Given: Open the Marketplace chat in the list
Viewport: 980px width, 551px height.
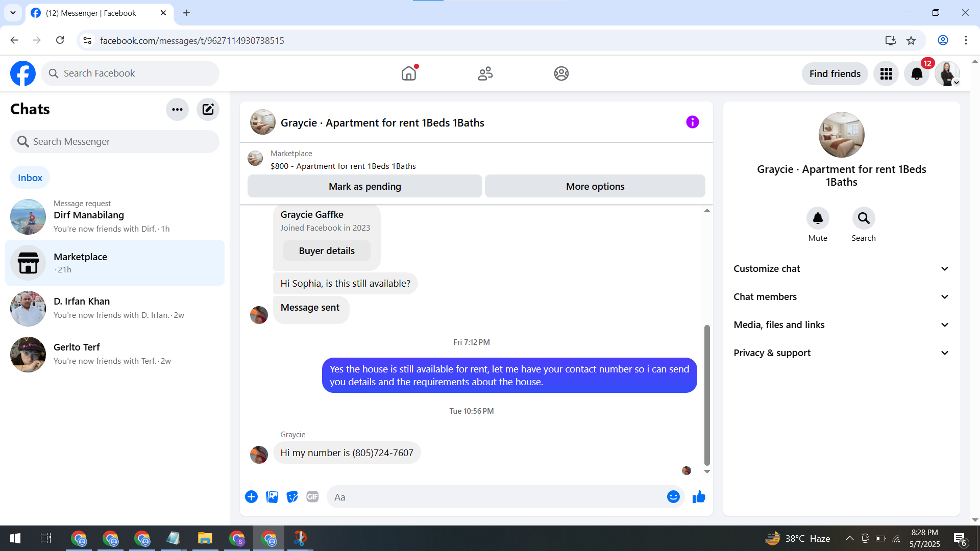Looking at the screenshot, I should pyautogui.click(x=115, y=263).
